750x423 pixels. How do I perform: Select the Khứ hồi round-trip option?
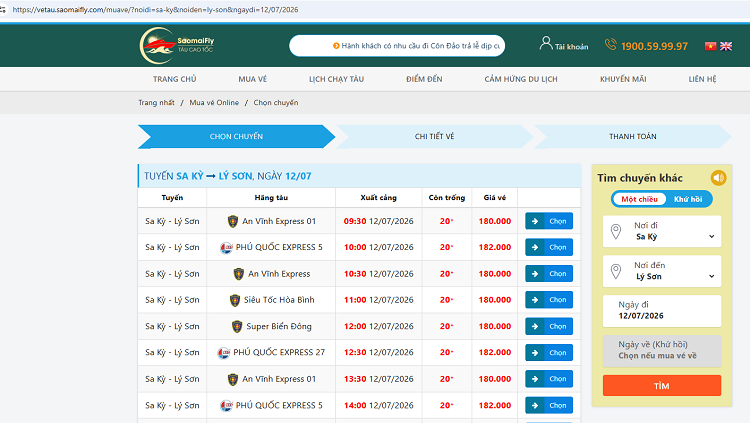pyautogui.click(x=688, y=199)
